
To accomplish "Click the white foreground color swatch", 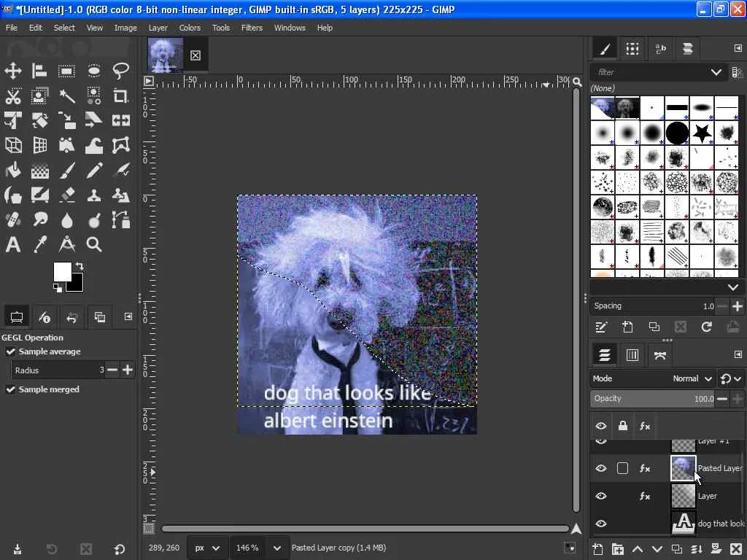I will tap(62, 272).
